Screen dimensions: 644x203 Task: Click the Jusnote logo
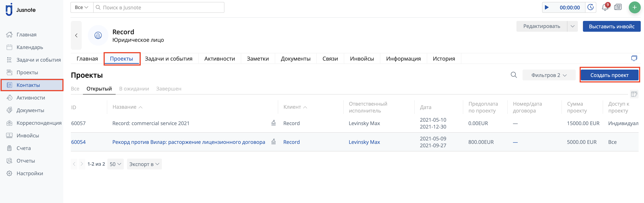(x=21, y=10)
